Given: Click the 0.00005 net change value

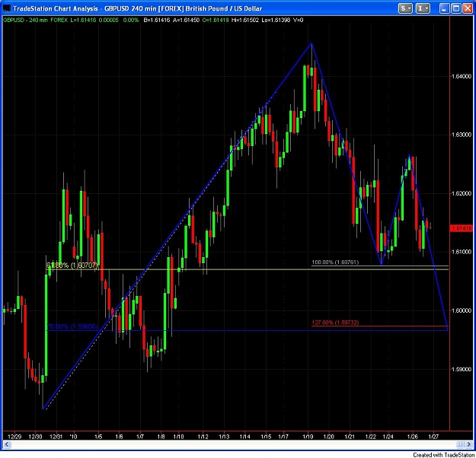Looking at the screenshot, I should coord(108,21).
